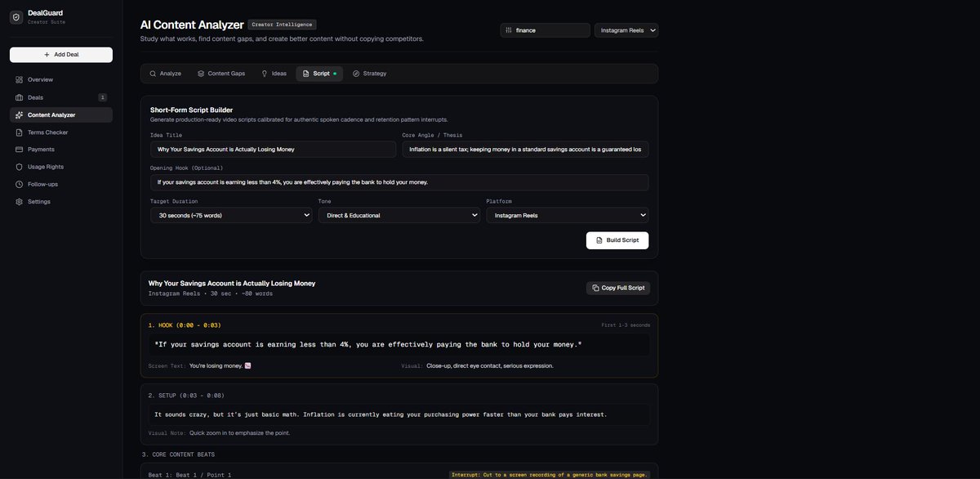The image size is (980, 479).
Task: Click the setup script line text
Action: click(x=381, y=414)
